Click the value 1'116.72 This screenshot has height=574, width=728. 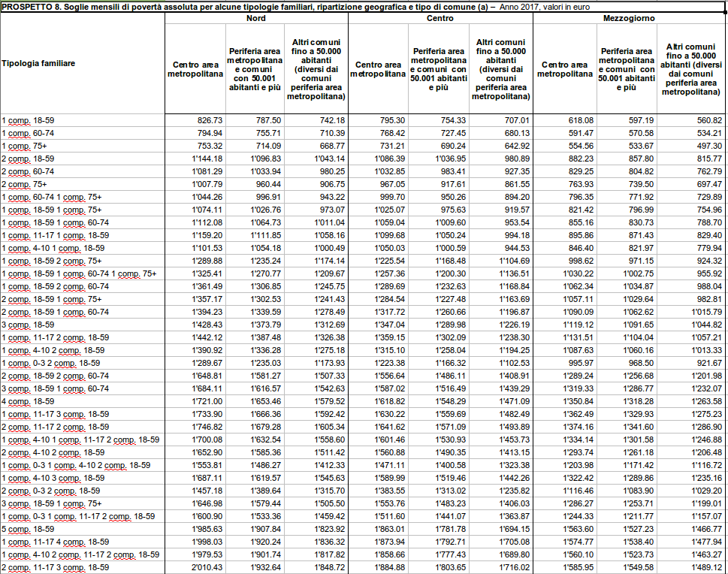pyautogui.click(x=707, y=465)
